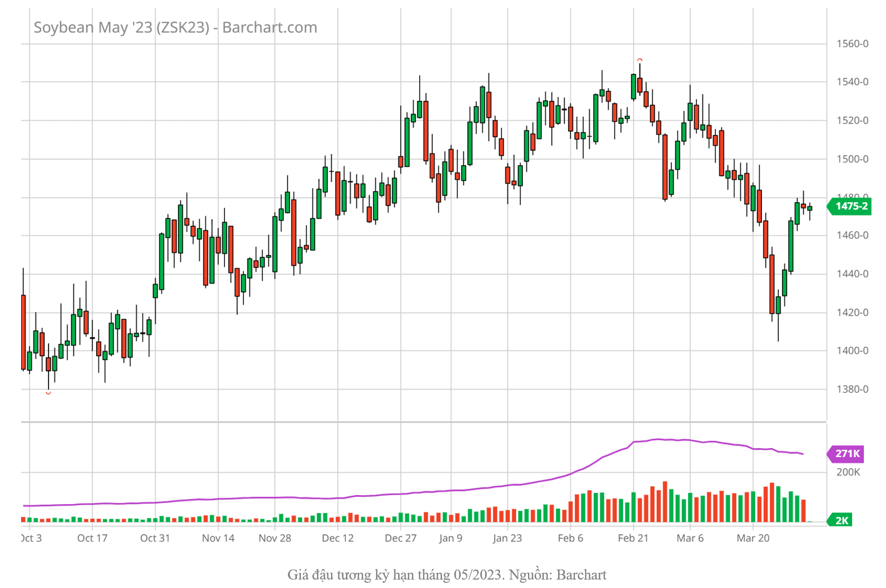Click the 1420-0 price axis label
This screenshot has height=588, width=886.
click(x=852, y=312)
